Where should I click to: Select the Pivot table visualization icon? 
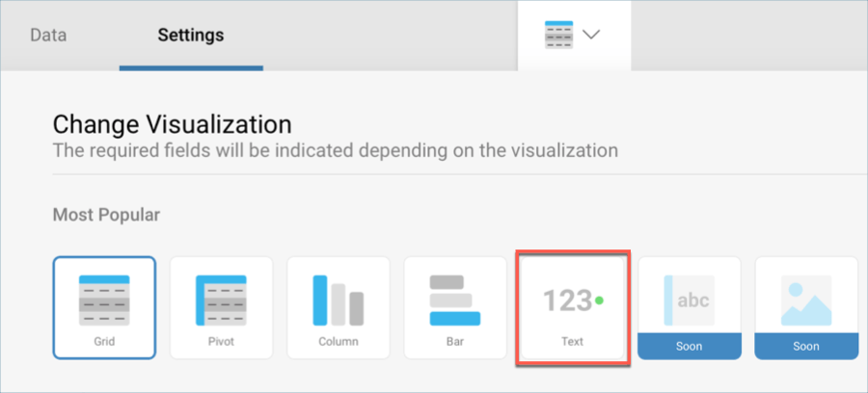(221, 301)
